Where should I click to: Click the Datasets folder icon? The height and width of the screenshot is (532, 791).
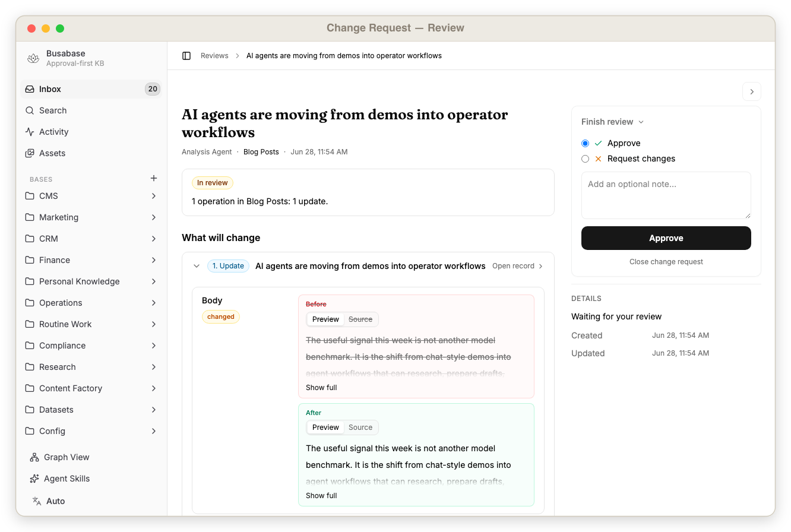point(30,410)
